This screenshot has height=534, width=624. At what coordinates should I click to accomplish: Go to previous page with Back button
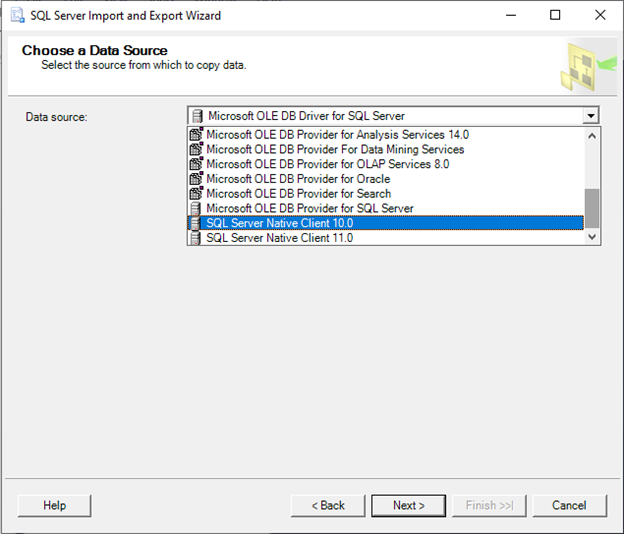click(x=328, y=505)
